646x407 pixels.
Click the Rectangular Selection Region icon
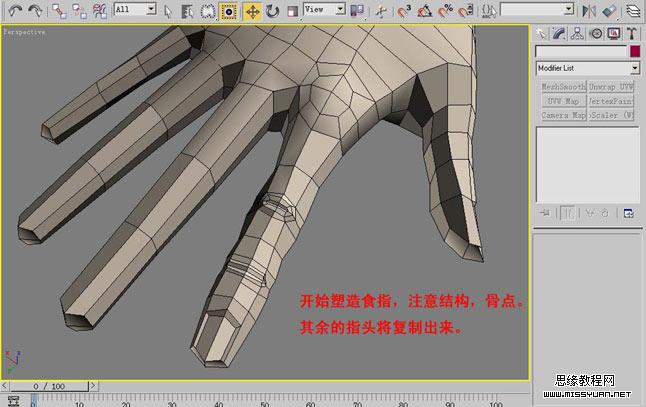click(208, 12)
